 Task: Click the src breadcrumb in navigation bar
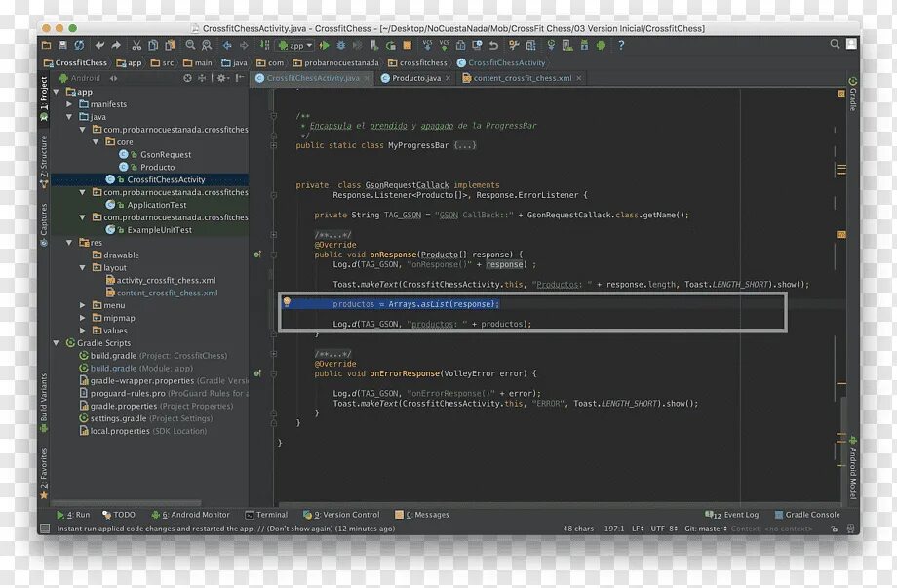pyautogui.click(x=162, y=63)
